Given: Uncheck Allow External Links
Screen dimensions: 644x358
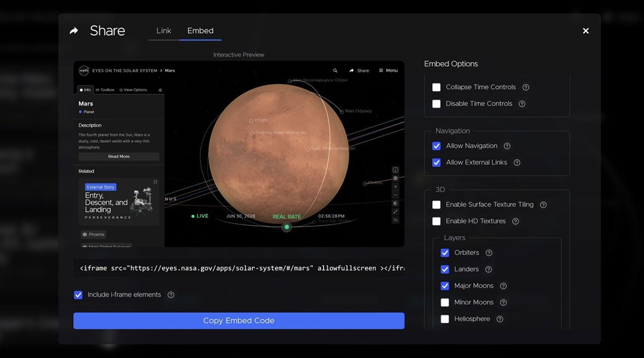Looking at the screenshot, I should tap(436, 162).
